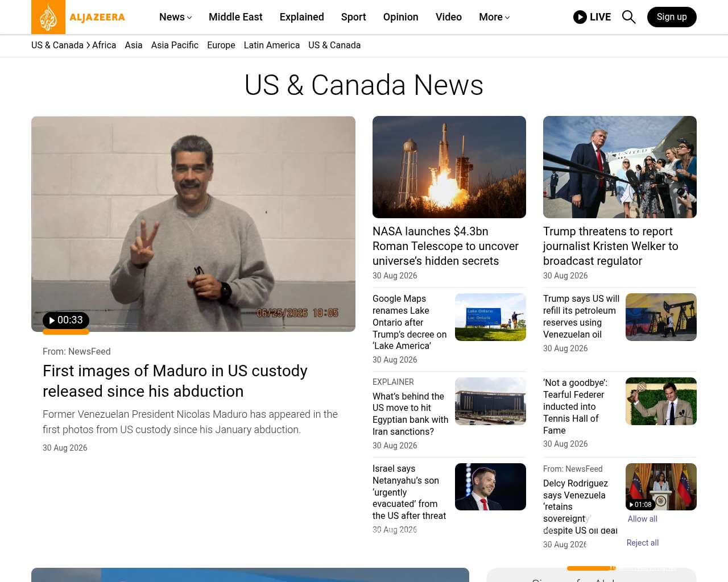Switch to the Africa region tab
728x582 pixels.
tap(104, 45)
